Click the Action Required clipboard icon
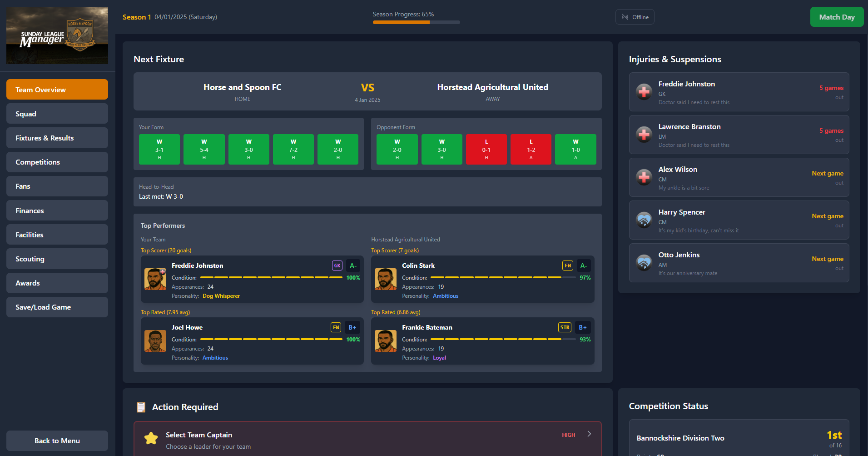Image resolution: width=868 pixels, height=456 pixels. pos(141,407)
